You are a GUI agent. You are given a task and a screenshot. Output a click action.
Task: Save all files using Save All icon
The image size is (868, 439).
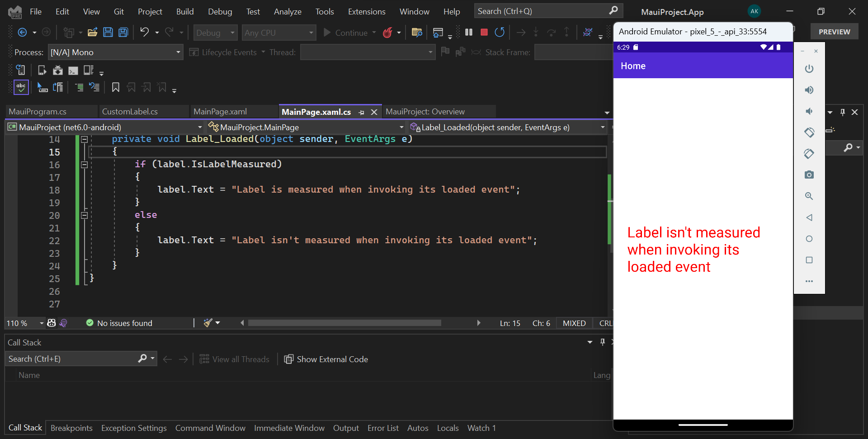(x=123, y=32)
